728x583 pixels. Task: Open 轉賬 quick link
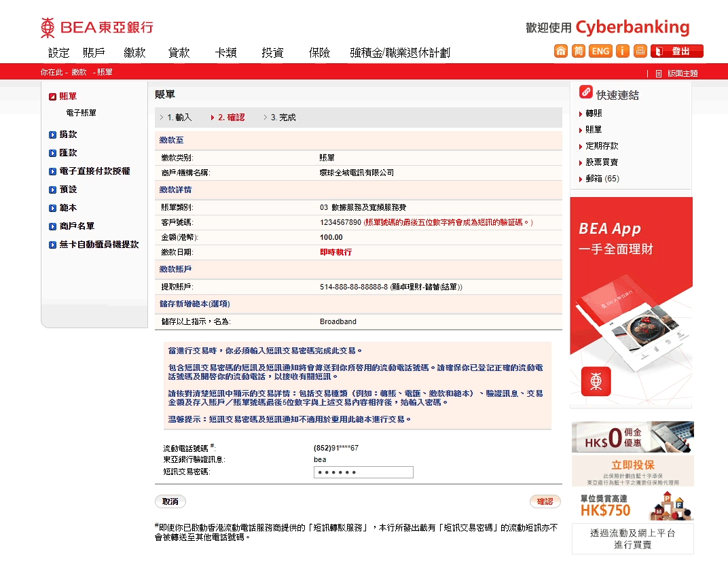coord(594,113)
